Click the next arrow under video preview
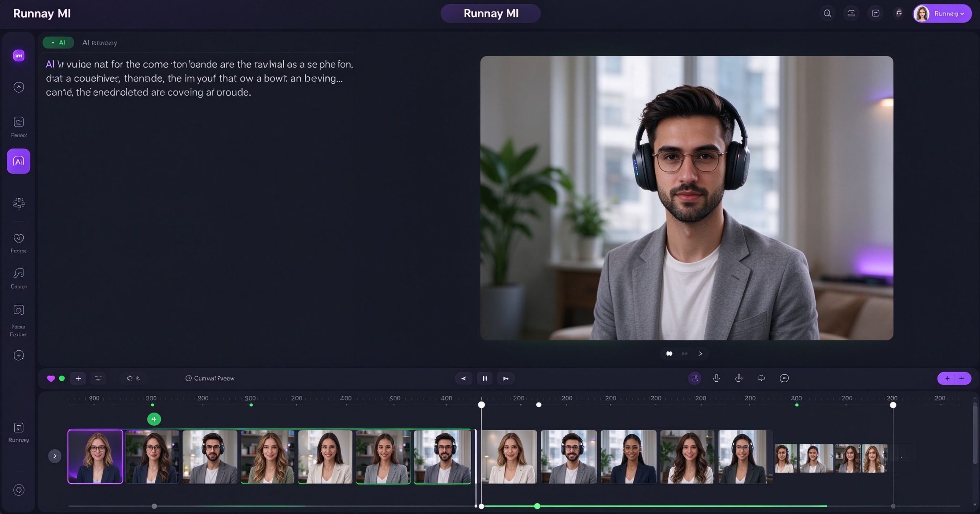The height and width of the screenshot is (514, 980). tap(700, 353)
